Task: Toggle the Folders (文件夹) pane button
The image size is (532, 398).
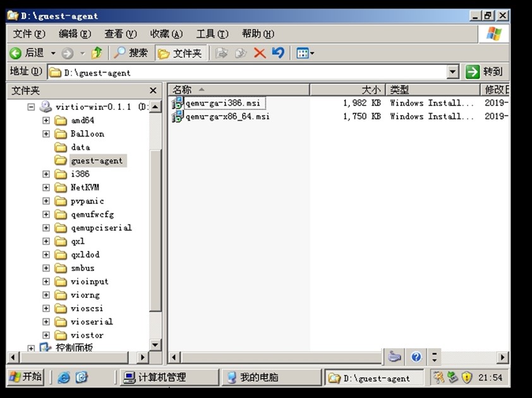Action: [181, 53]
